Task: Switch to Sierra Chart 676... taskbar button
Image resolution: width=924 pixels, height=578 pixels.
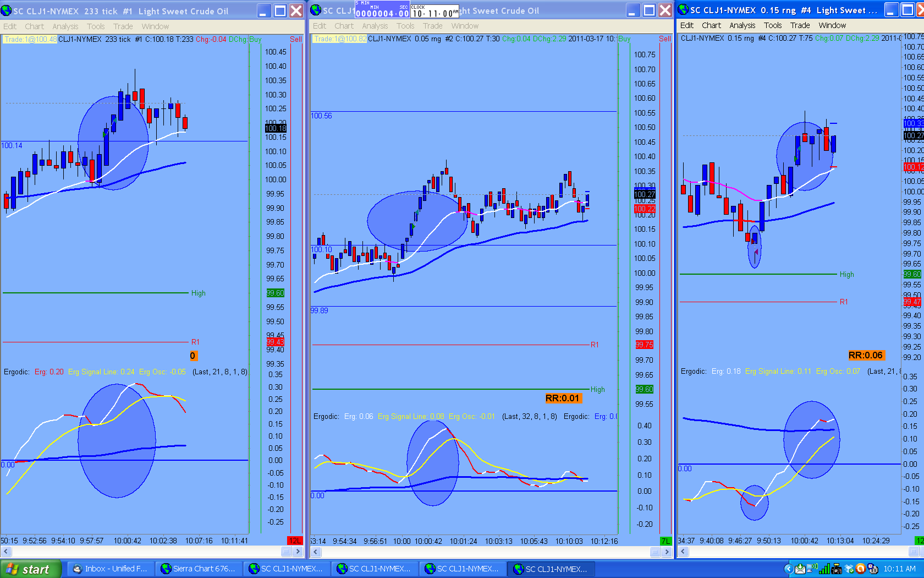Action: (199, 569)
